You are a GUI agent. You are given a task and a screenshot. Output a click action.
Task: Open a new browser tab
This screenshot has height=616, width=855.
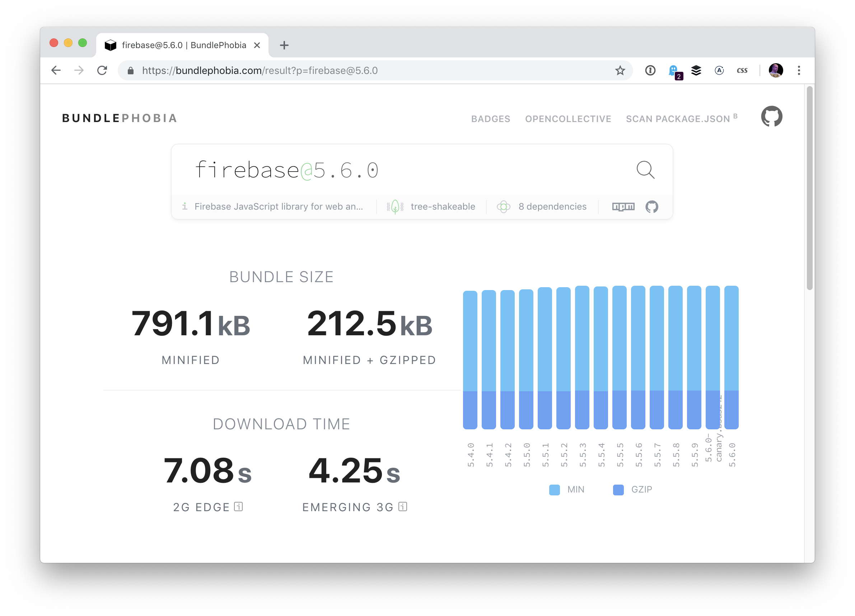coord(284,46)
